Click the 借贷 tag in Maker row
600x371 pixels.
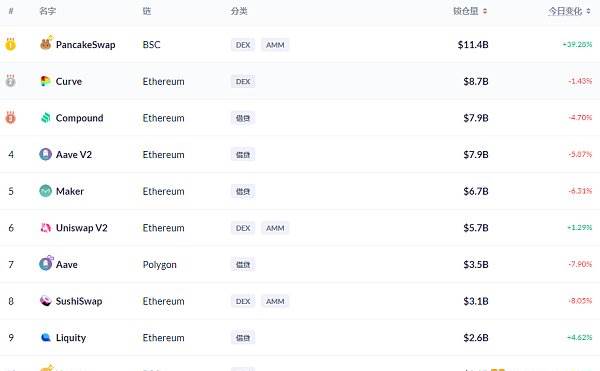[x=243, y=191]
